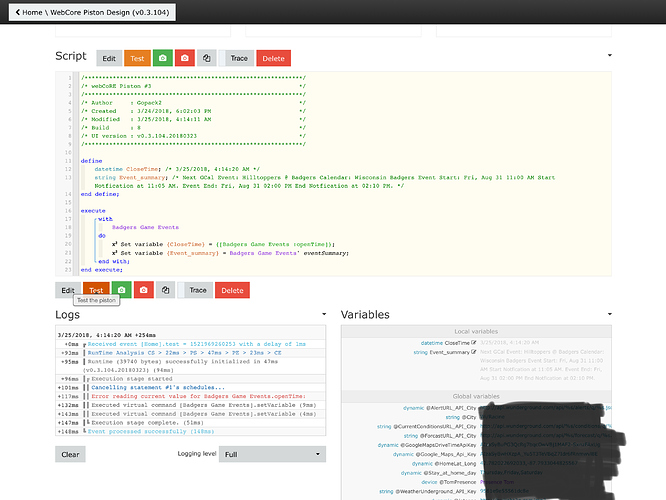666x500 pixels.
Task: Collapse the Logs section arrow
Action: click(324, 314)
